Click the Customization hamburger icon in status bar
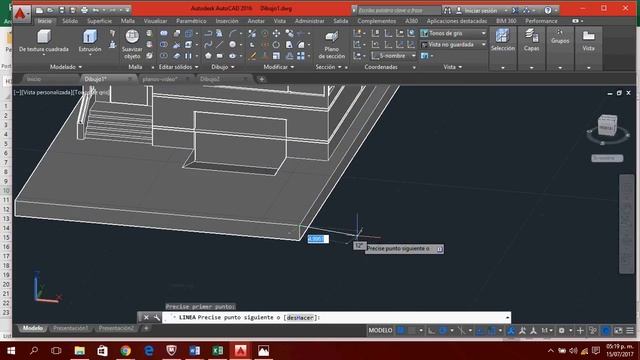Viewport: 640px width, 360px height. pos(630,330)
